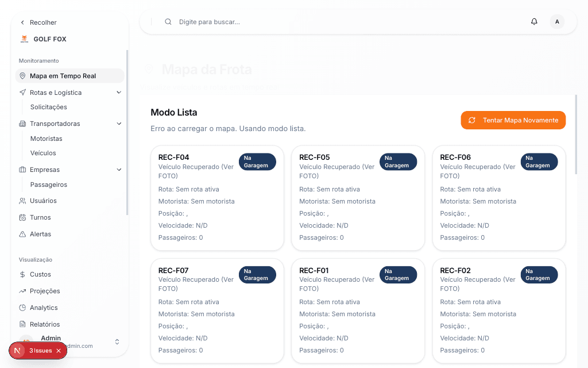Collapse the Transportadoras section chevron

coord(119,123)
